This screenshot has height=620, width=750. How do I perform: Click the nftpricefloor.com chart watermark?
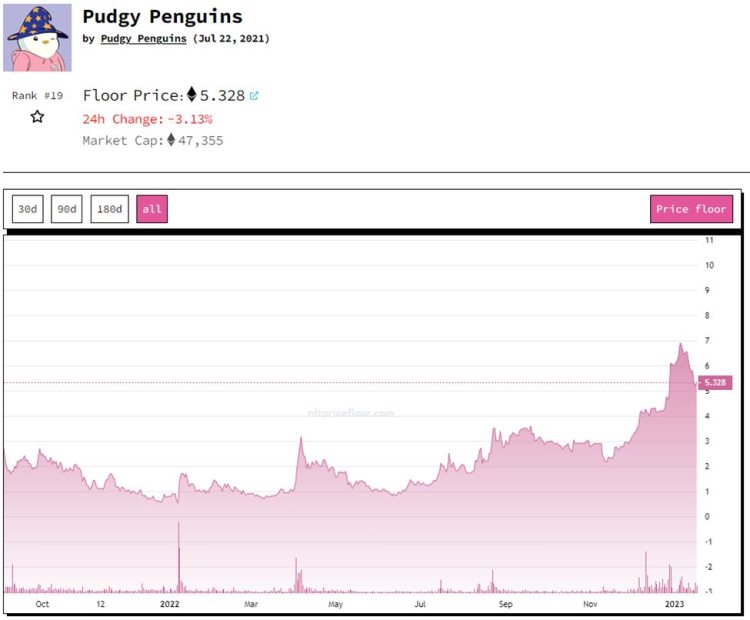coord(350,412)
